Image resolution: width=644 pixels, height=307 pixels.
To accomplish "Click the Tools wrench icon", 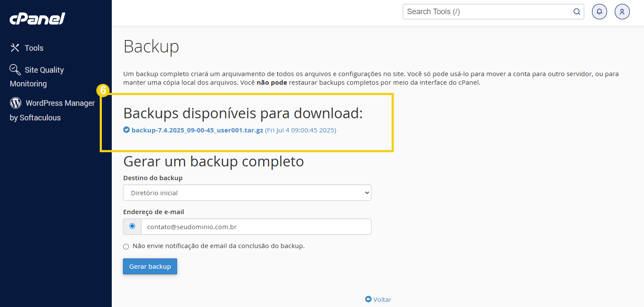I will tap(15, 48).
